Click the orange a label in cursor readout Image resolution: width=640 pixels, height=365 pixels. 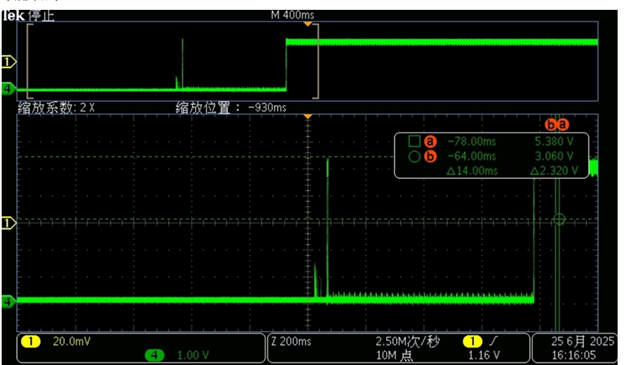pyautogui.click(x=430, y=142)
